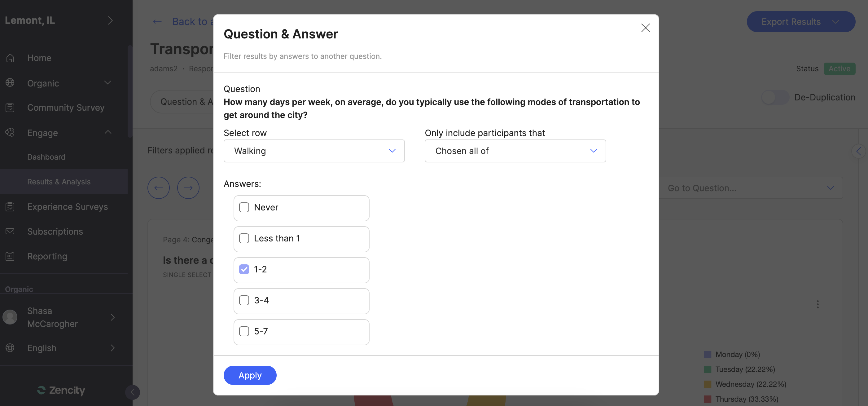Check the 5-7 answer checkbox

click(244, 331)
